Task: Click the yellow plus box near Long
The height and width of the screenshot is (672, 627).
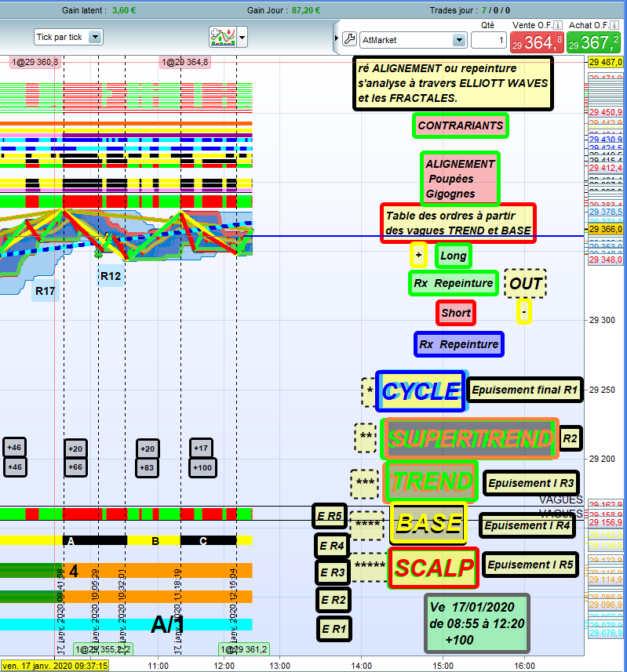Action: click(418, 256)
